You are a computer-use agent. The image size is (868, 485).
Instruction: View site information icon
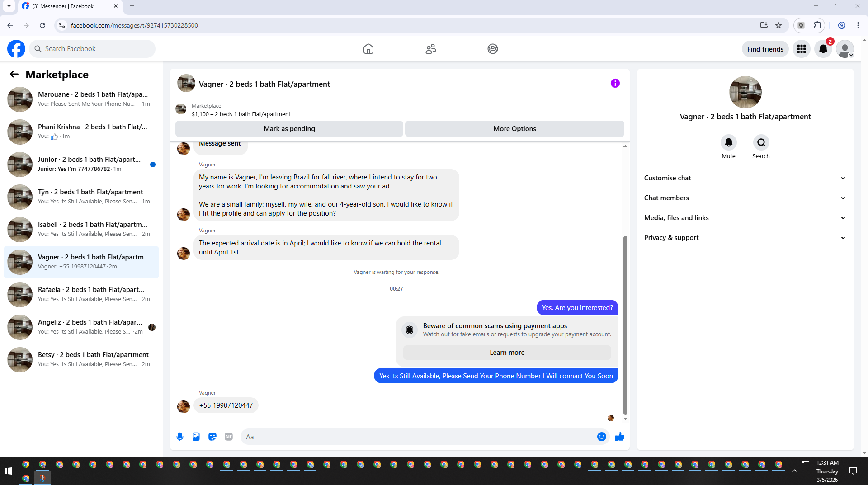62,25
